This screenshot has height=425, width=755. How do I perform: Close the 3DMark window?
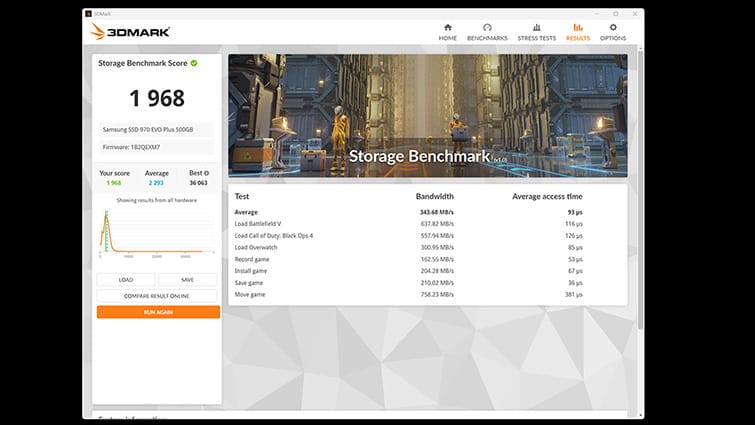tap(635, 13)
